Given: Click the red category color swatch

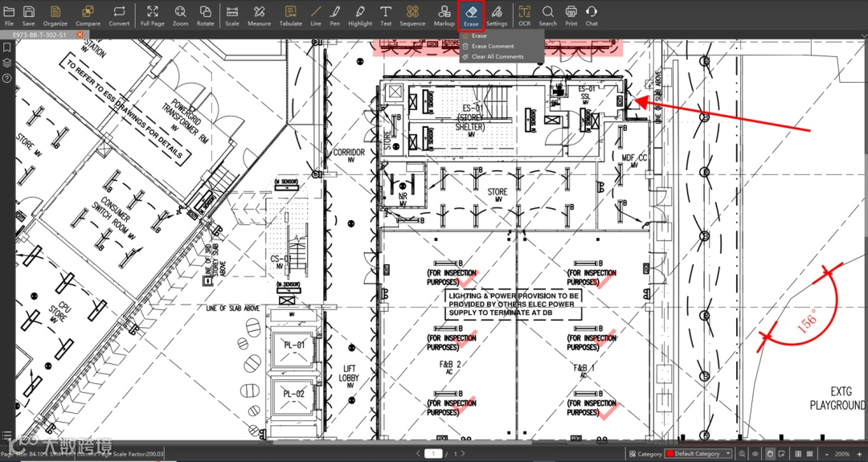Looking at the screenshot, I should 669,454.
